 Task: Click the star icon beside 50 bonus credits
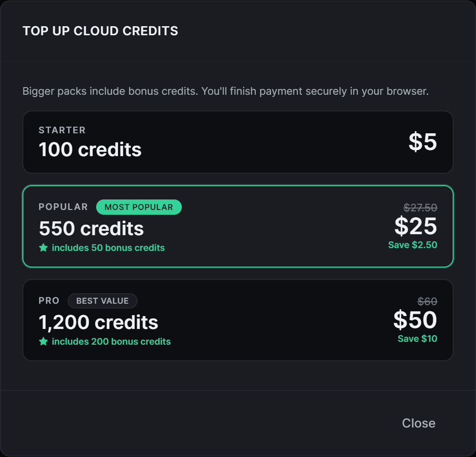(x=43, y=248)
